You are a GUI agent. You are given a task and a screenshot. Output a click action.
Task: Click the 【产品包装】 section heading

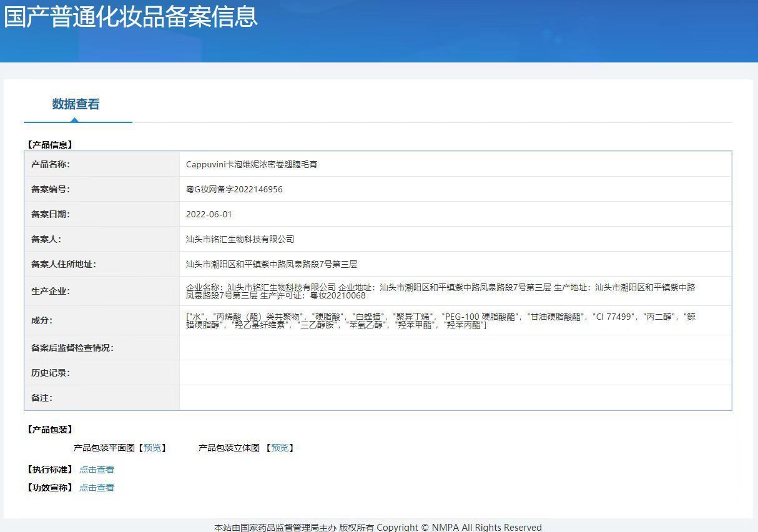click(x=50, y=430)
